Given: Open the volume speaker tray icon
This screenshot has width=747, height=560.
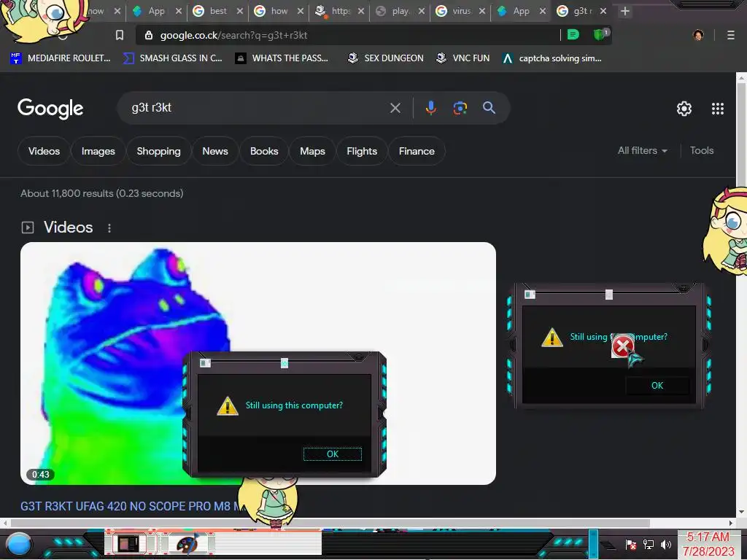Looking at the screenshot, I should pyautogui.click(x=665, y=544).
